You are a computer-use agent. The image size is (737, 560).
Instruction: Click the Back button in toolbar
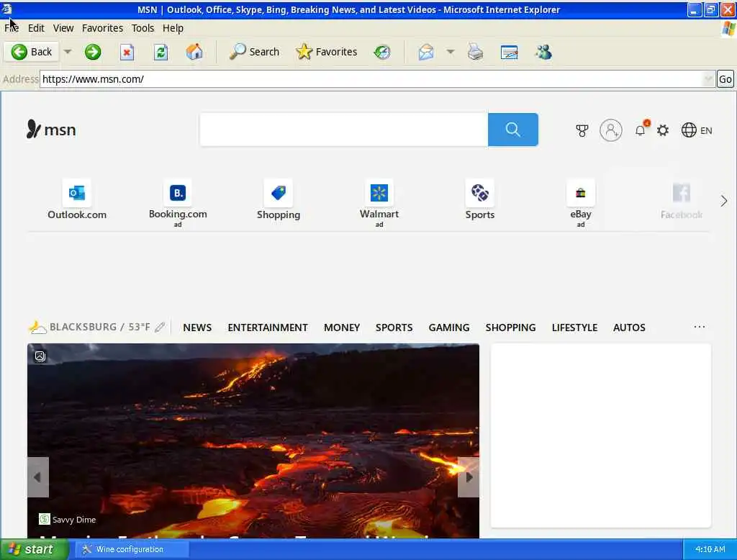coord(32,52)
